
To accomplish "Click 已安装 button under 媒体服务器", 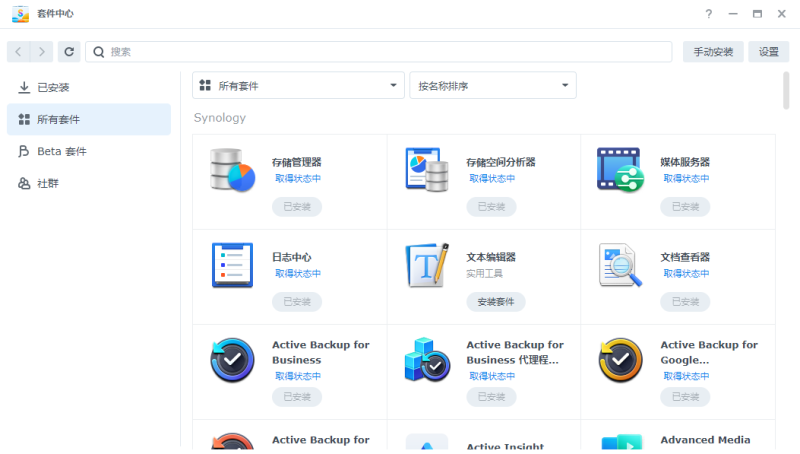I will pyautogui.click(x=685, y=207).
